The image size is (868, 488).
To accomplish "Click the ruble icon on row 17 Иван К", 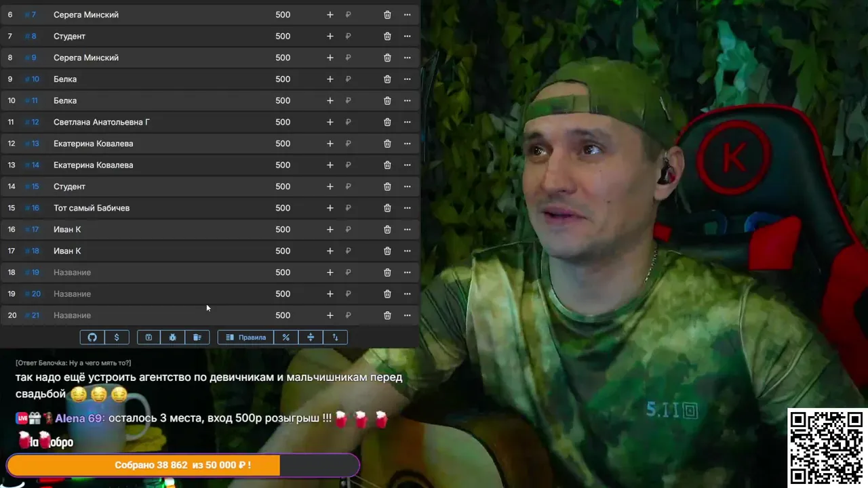I will click(x=348, y=251).
